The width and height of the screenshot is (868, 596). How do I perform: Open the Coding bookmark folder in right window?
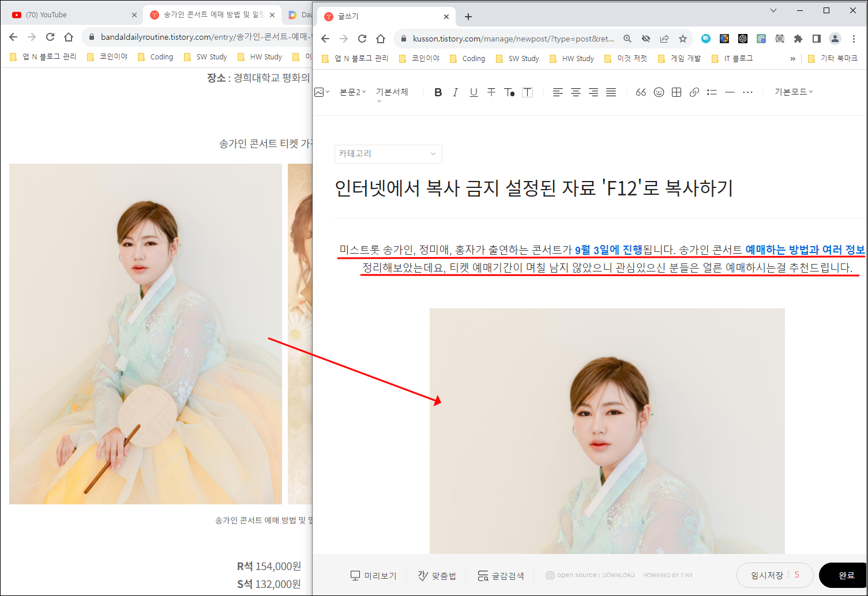point(467,59)
